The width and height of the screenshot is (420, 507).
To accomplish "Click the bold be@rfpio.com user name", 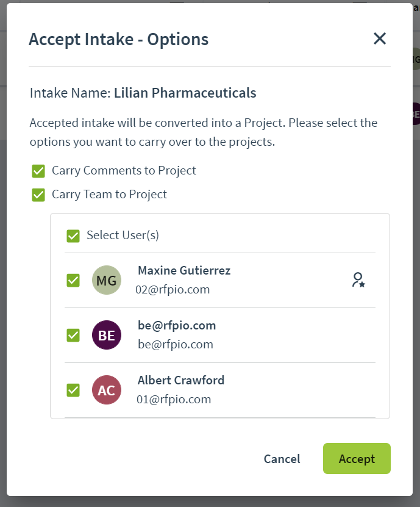I will click(x=177, y=325).
